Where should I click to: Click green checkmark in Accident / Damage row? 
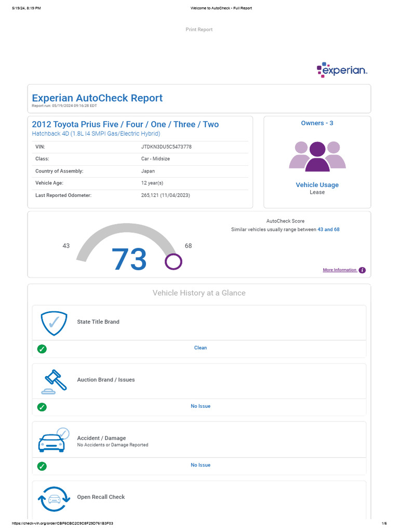pos(42,466)
